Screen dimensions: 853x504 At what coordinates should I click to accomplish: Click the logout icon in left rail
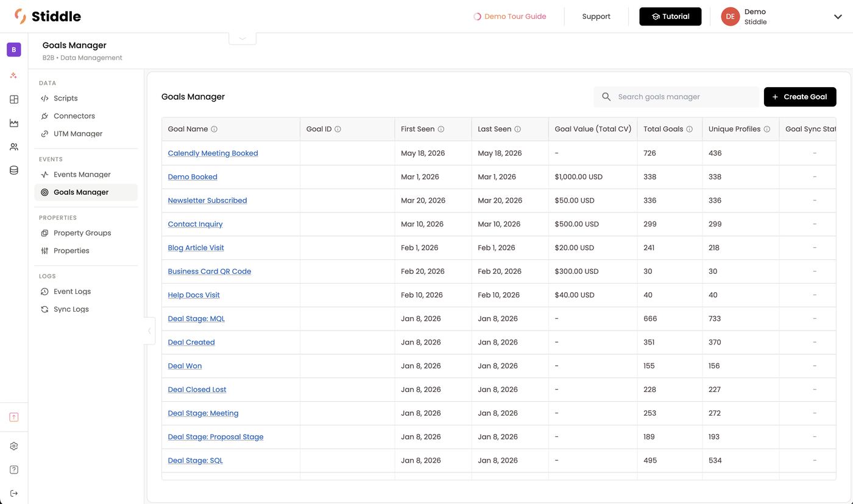[14, 493]
